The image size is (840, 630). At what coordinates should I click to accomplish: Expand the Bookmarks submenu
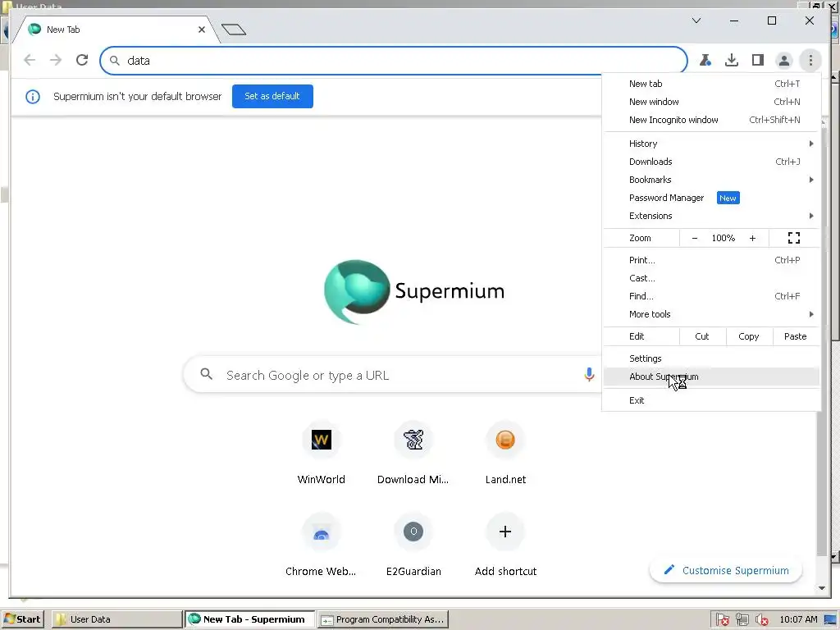click(x=711, y=180)
